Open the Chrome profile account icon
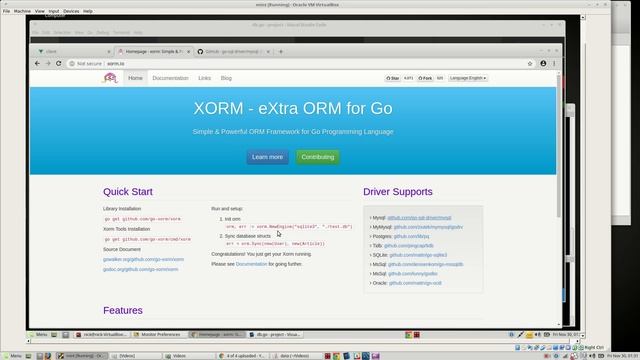The width and height of the screenshot is (640, 360). tap(543, 64)
